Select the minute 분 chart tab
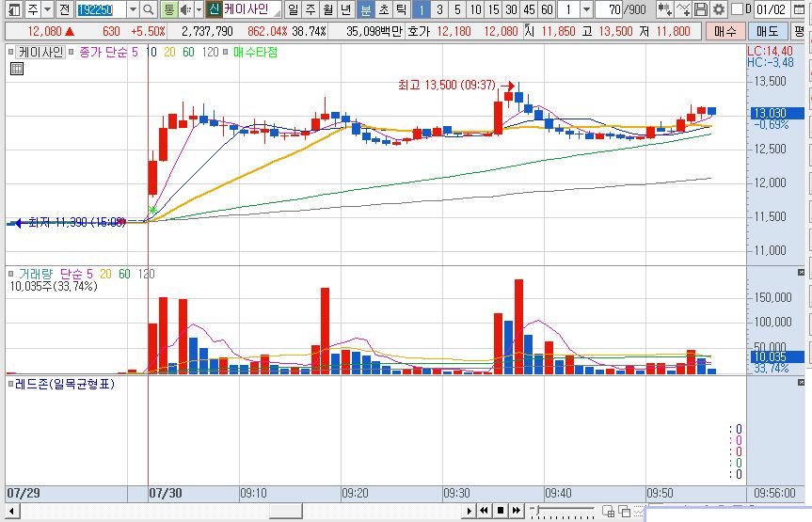812x522 pixels. [366, 9]
